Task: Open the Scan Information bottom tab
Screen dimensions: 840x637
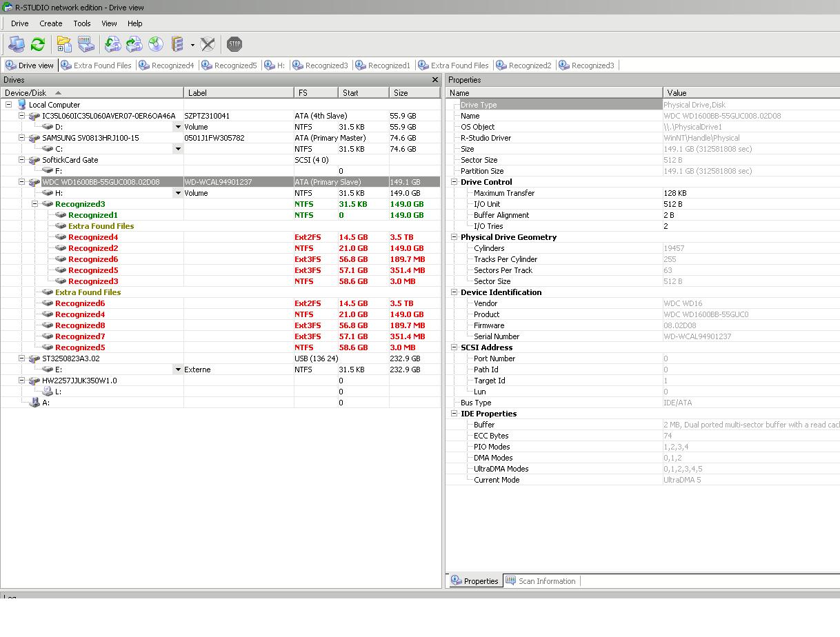Action: [541, 581]
